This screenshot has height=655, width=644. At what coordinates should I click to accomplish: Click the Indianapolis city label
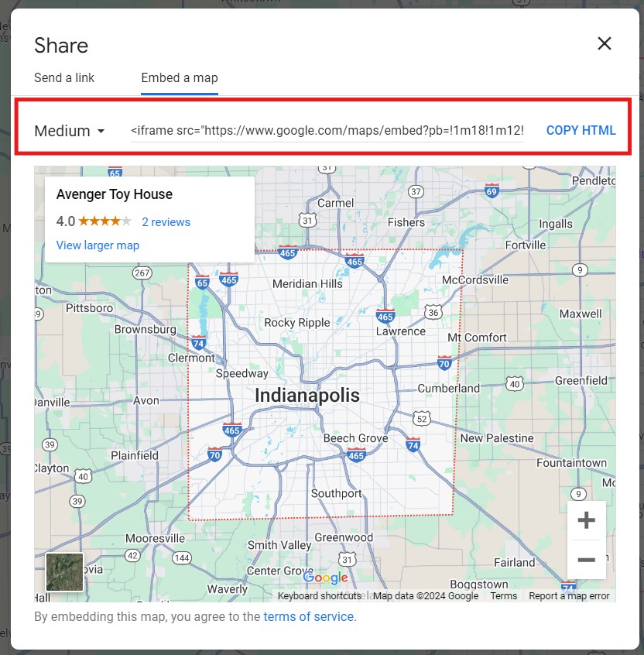pos(307,395)
